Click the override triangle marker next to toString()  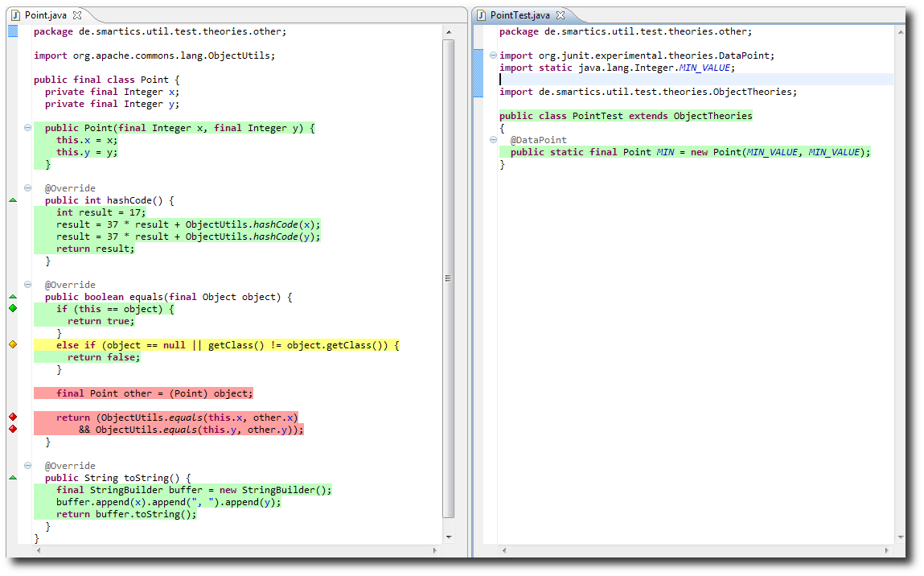coord(13,478)
